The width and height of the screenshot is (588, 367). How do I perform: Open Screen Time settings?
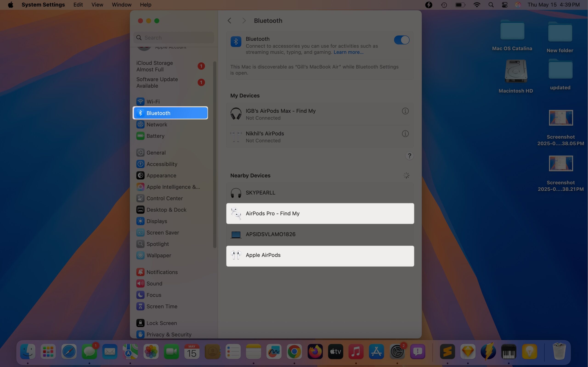161,306
